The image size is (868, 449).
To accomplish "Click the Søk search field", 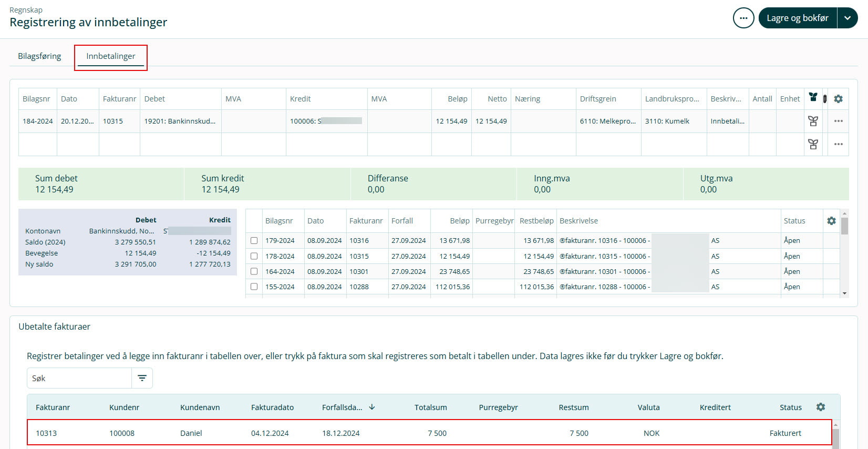I will pyautogui.click(x=79, y=378).
